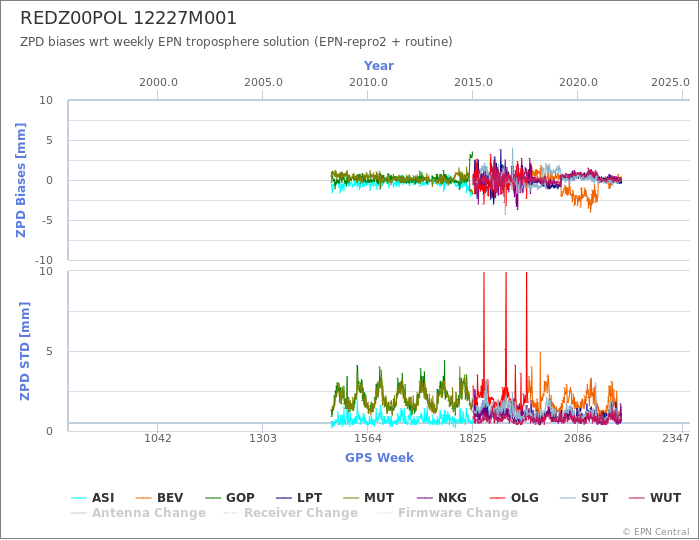The image size is (700, 540).
Task: Click the 2005.0 year tick label
Action: pyautogui.click(x=263, y=83)
